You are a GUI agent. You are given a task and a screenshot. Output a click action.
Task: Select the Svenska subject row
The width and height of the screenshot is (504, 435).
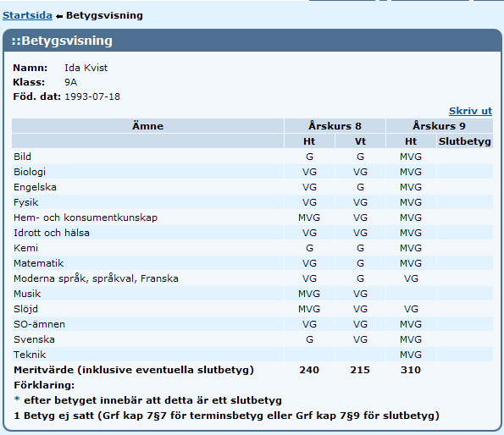coord(252,339)
